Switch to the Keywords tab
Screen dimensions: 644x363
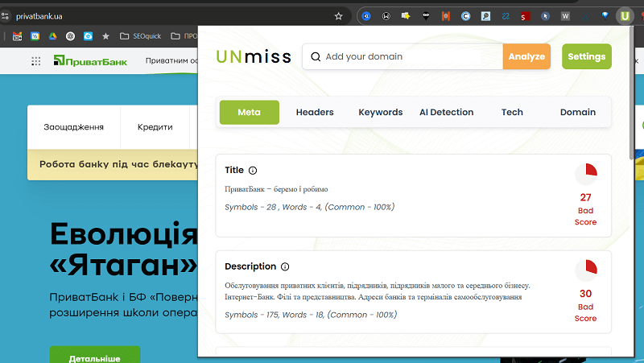(381, 112)
